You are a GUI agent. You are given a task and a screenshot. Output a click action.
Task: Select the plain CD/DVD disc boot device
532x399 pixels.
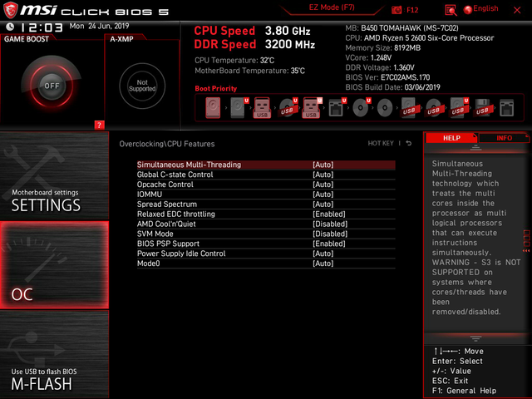(x=385, y=108)
